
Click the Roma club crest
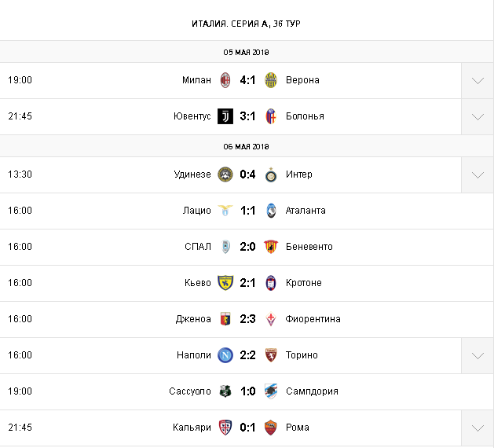coord(271,428)
